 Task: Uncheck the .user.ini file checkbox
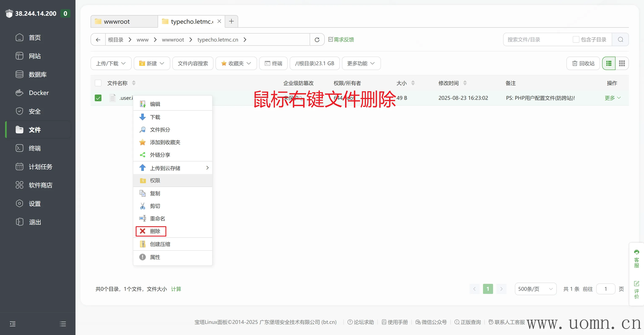(98, 98)
